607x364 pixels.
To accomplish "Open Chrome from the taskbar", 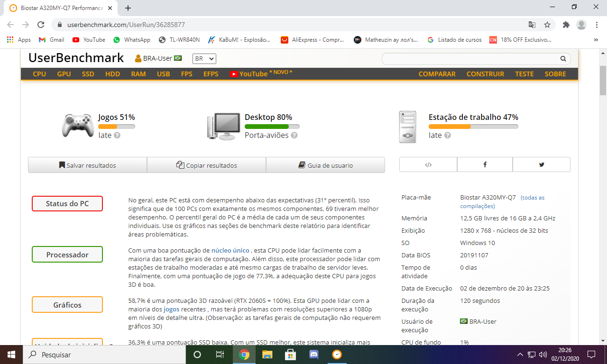I will [244, 355].
